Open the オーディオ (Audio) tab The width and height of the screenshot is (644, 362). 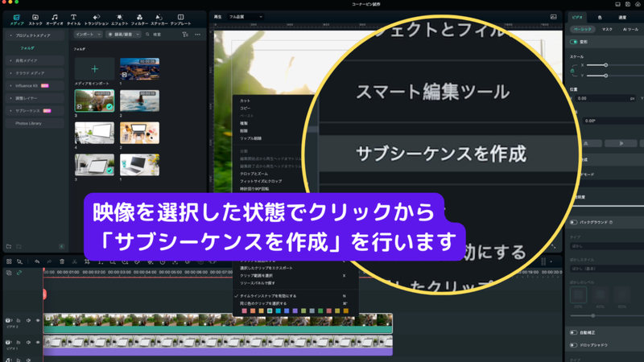[x=54, y=19]
